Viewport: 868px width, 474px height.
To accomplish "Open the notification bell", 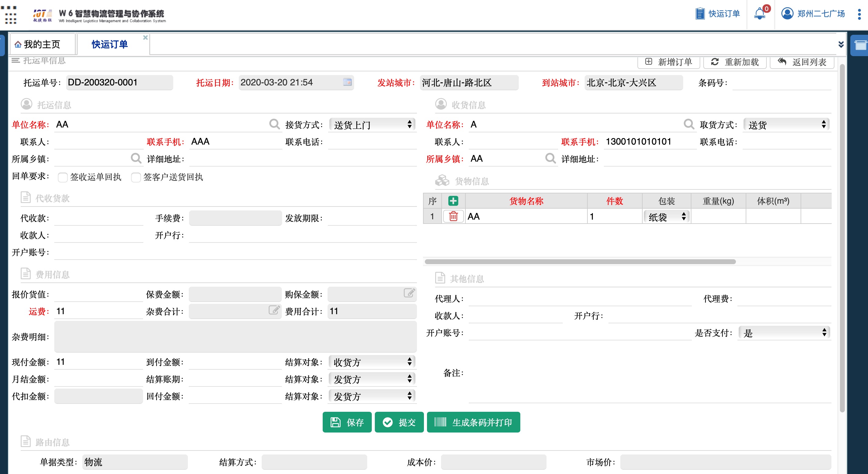I will pos(759,14).
